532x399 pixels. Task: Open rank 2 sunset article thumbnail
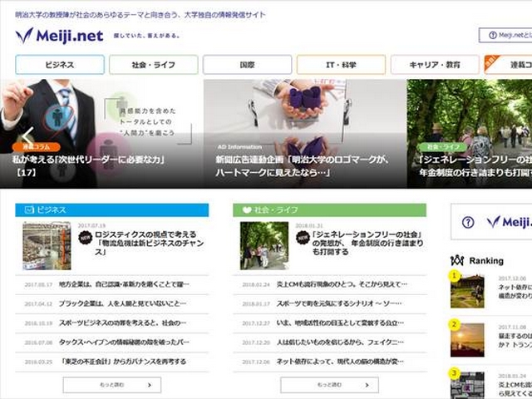coord(467,340)
